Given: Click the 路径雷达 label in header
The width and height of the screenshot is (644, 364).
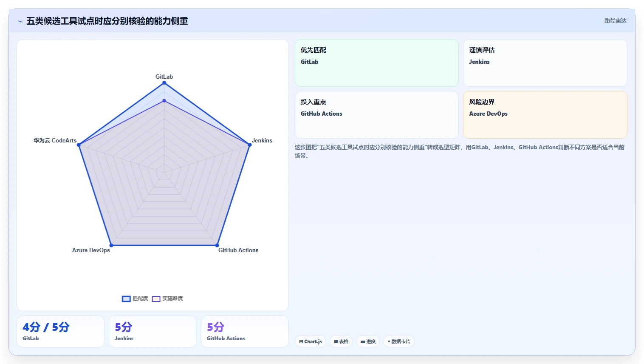Looking at the screenshot, I should click(616, 20).
